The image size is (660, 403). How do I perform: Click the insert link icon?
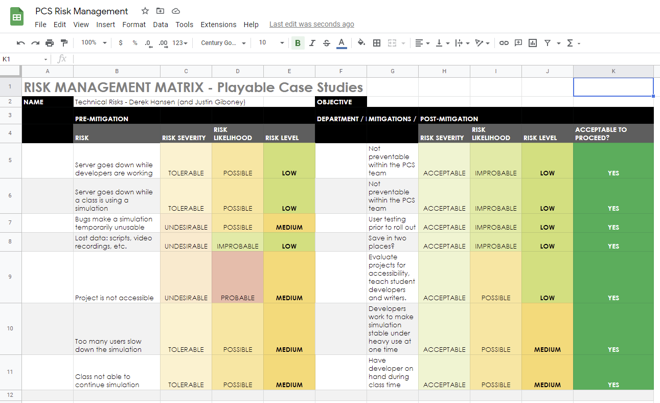pos(504,43)
